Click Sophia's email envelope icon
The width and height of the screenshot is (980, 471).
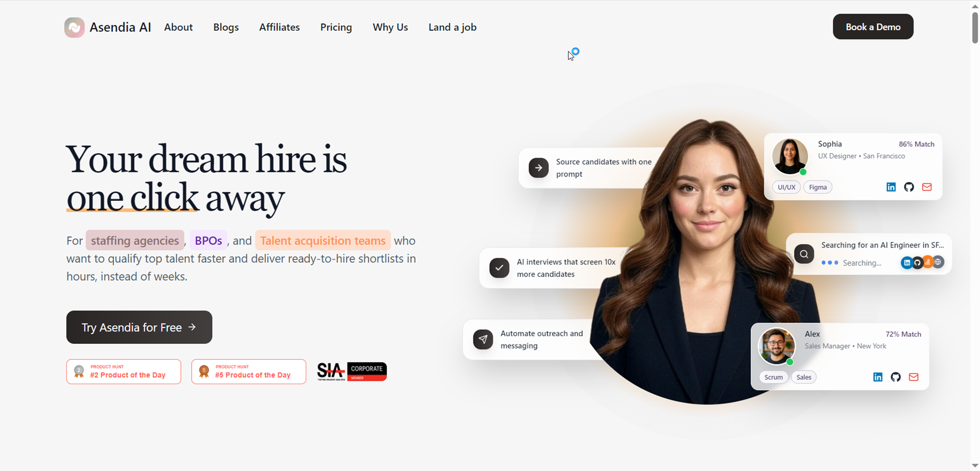(x=927, y=187)
